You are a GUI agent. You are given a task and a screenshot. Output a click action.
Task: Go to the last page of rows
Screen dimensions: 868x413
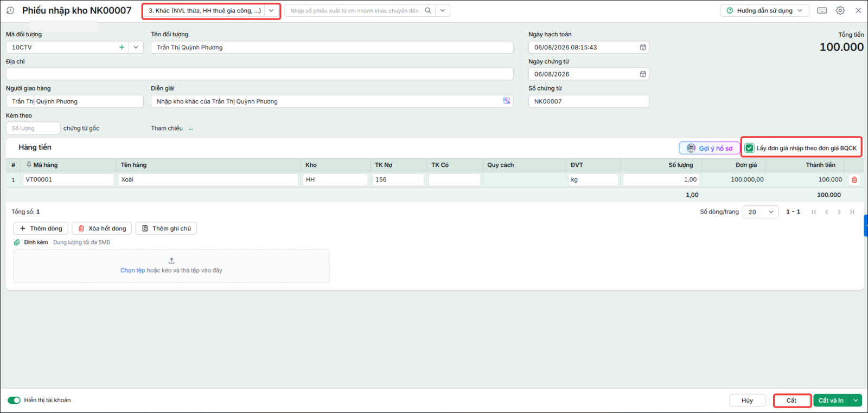click(x=852, y=212)
